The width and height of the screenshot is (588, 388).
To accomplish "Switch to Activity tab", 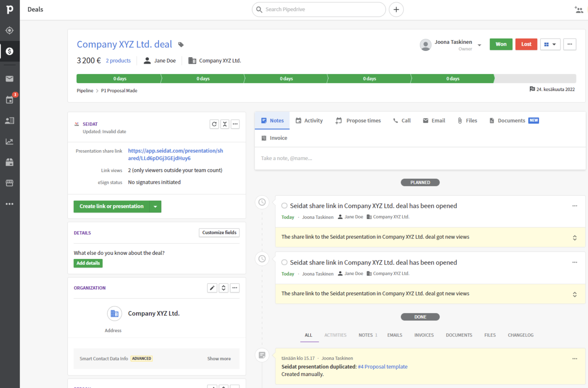I will point(309,121).
